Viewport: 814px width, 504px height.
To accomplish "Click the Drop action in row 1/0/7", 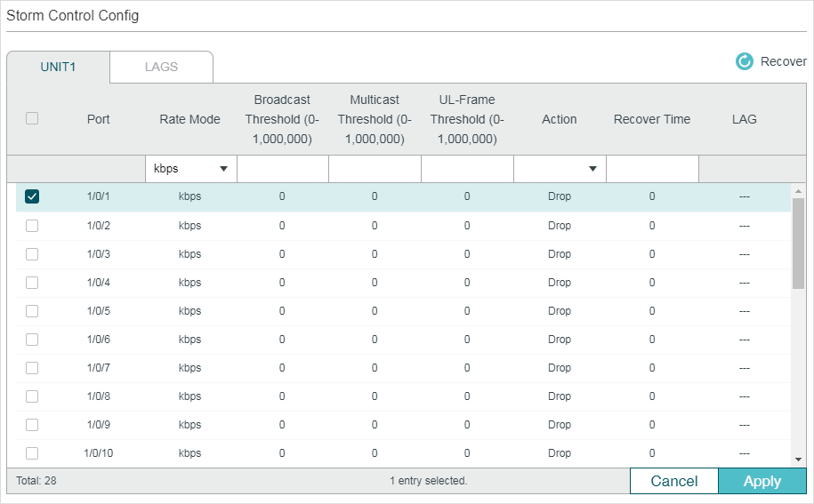I will click(559, 368).
